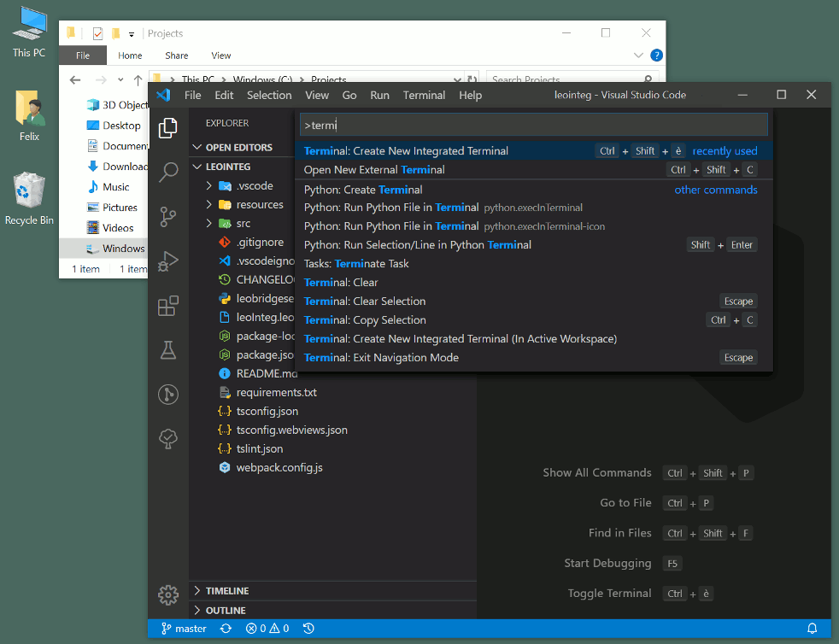
Task: Collapse the OPEN EDITORS section
Action: (197, 147)
